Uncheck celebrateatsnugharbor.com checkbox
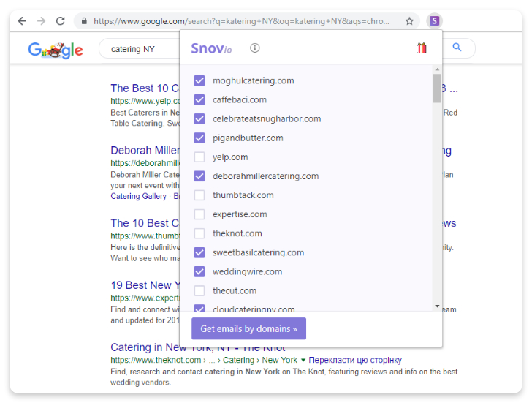The width and height of the screenshot is (532, 403). (199, 118)
